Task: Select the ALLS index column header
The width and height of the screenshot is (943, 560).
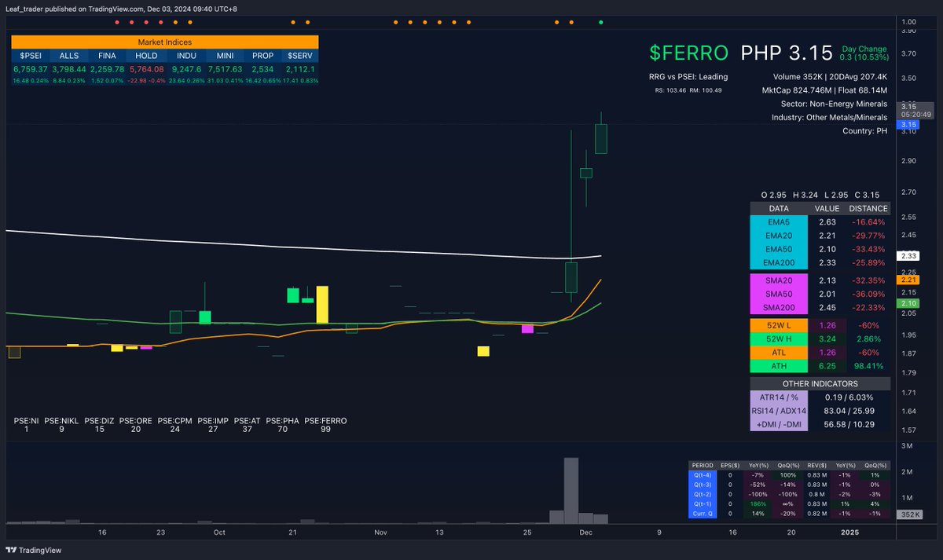Action: point(68,56)
